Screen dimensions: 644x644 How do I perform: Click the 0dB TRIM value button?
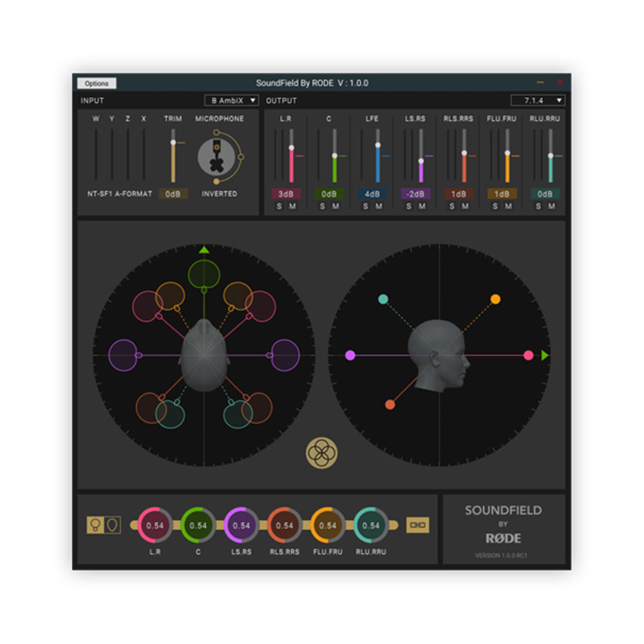coord(173,193)
